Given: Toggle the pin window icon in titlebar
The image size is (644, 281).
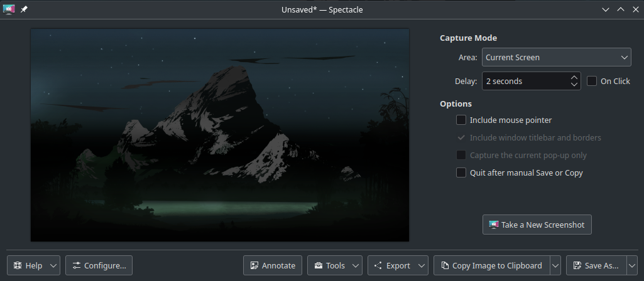Looking at the screenshot, I should point(24,9).
